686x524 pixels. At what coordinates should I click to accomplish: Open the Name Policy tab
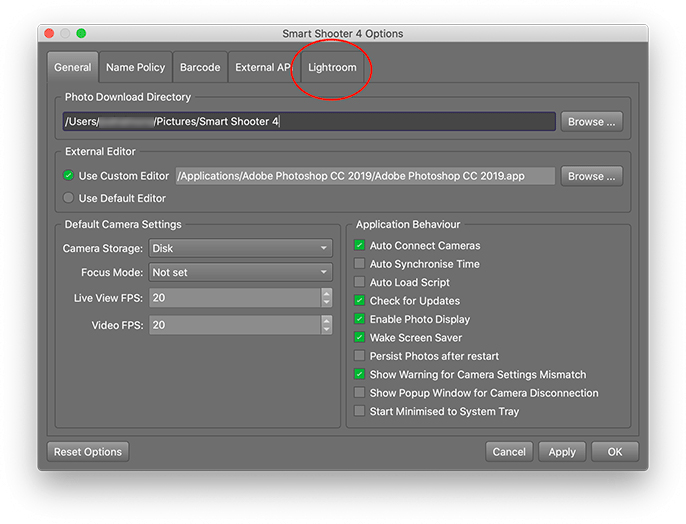tap(135, 67)
